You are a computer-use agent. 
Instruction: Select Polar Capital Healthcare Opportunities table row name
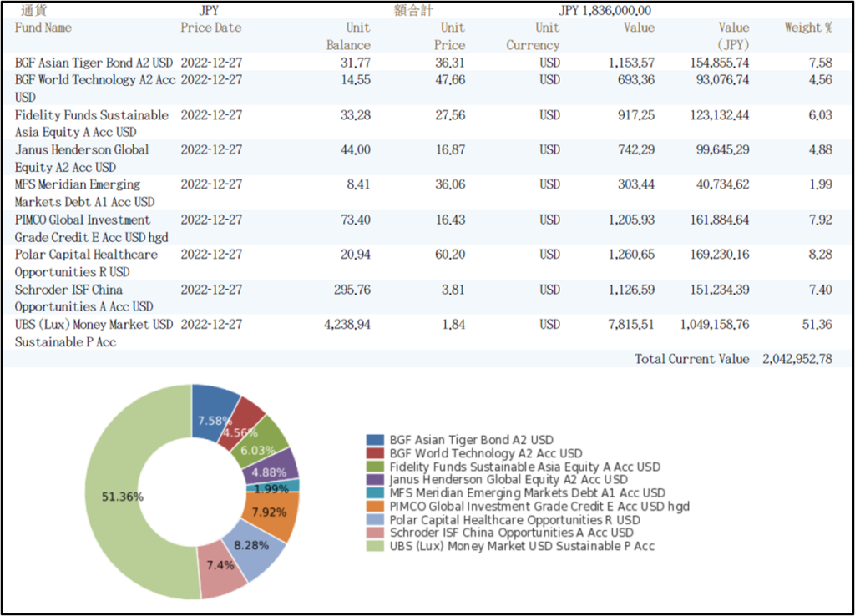pyautogui.click(x=86, y=263)
